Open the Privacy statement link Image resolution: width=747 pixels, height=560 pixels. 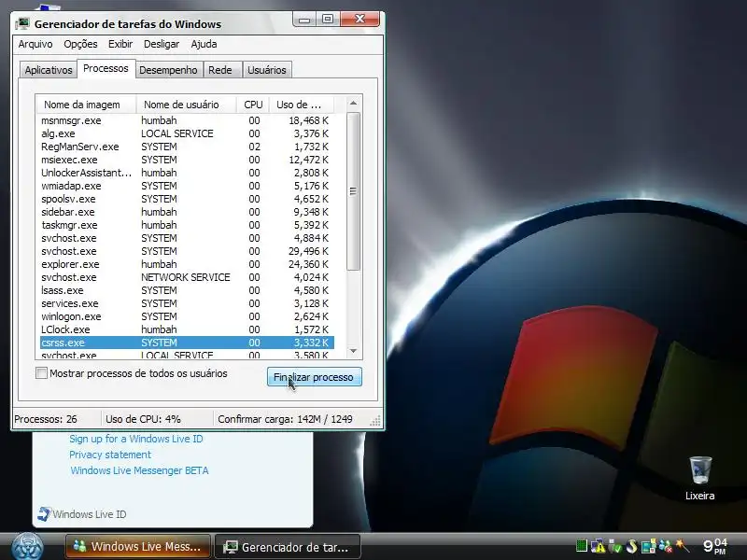(110, 455)
